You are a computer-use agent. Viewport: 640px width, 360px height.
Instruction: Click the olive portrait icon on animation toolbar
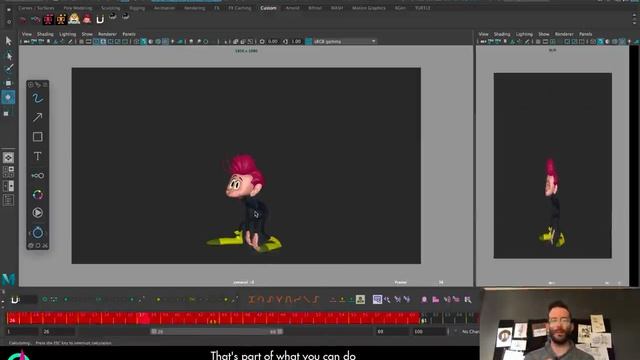point(360,300)
